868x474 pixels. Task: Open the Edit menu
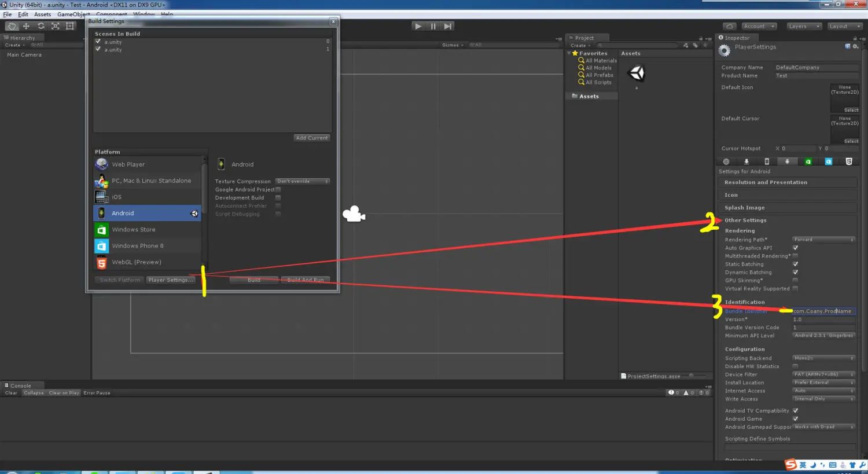coord(23,14)
